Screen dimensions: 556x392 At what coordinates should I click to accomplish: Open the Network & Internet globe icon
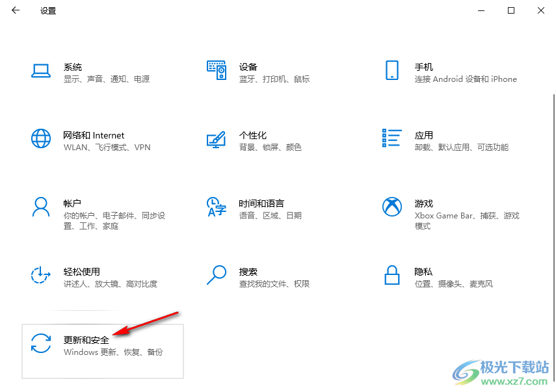coord(41,138)
